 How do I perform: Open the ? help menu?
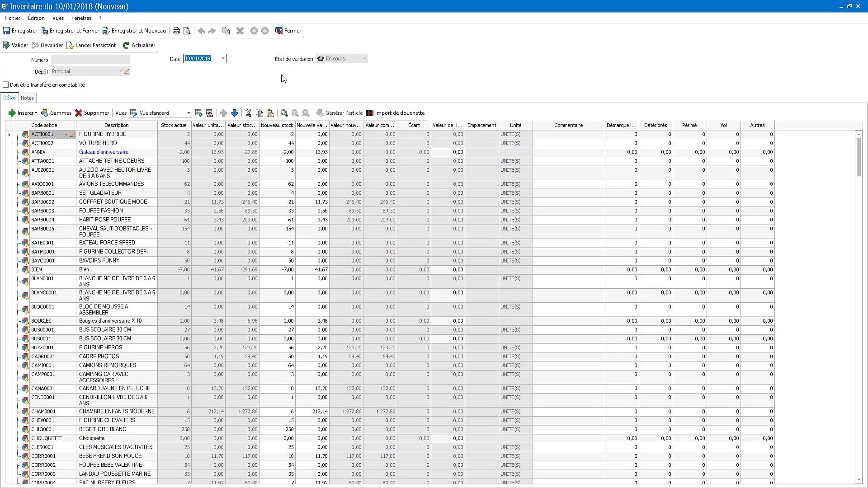coord(100,18)
